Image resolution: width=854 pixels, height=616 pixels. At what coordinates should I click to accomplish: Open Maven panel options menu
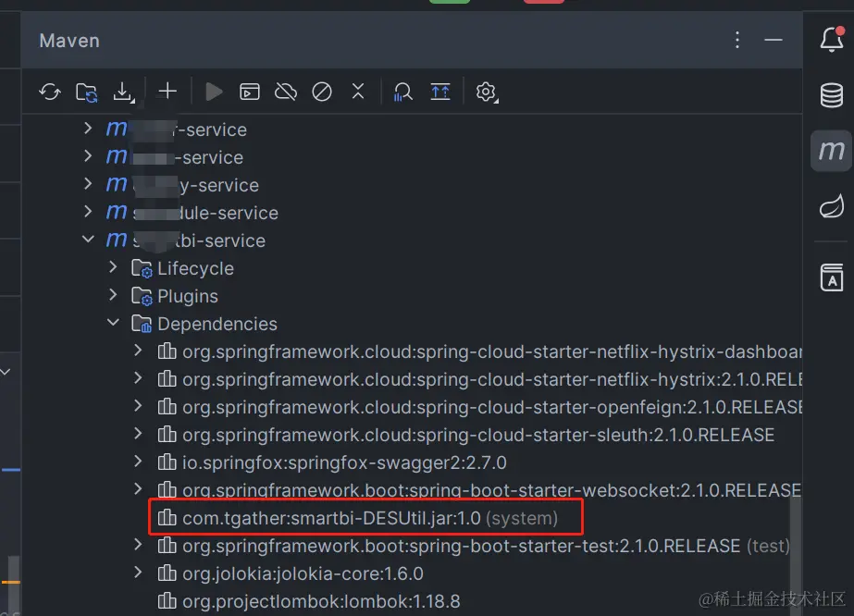[737, 40]
